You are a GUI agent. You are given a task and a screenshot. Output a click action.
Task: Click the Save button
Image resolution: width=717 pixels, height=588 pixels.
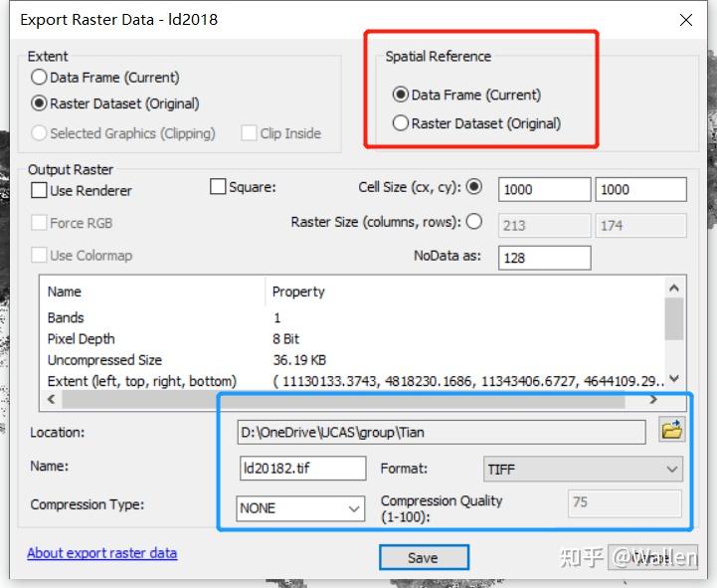coord(424,557)
